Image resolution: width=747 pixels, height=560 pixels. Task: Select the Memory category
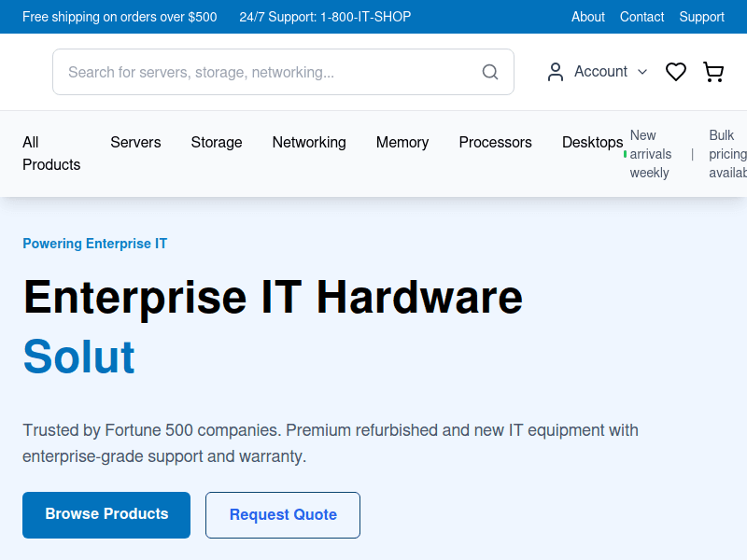402,142
